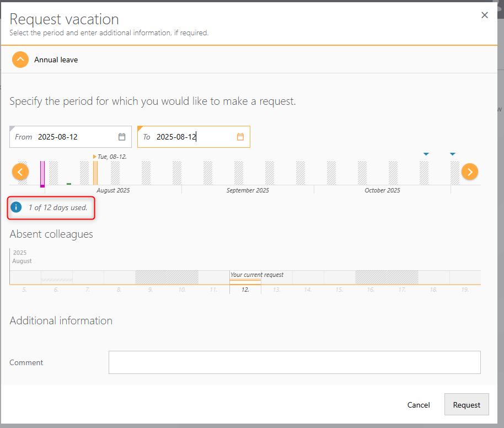Collapse the Annual leave section

point(20,60)
